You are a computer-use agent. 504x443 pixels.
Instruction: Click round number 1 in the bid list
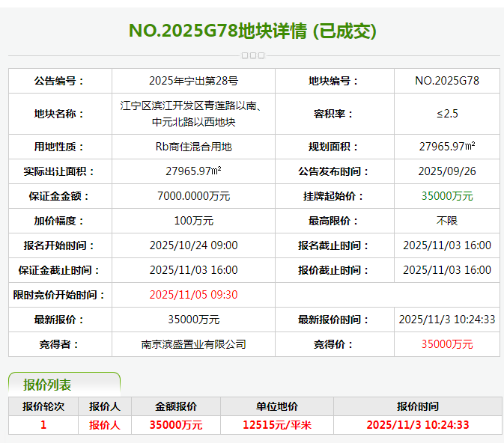click(x=43, y=425)
